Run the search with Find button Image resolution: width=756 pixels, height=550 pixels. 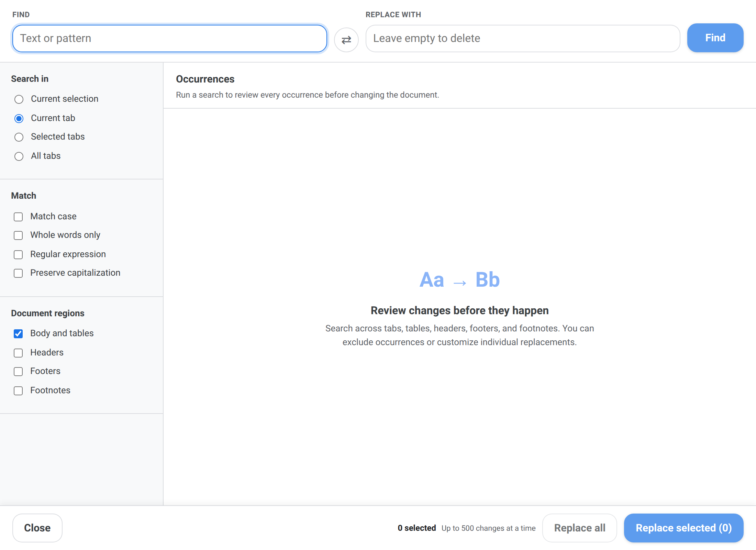pos(715,38)
